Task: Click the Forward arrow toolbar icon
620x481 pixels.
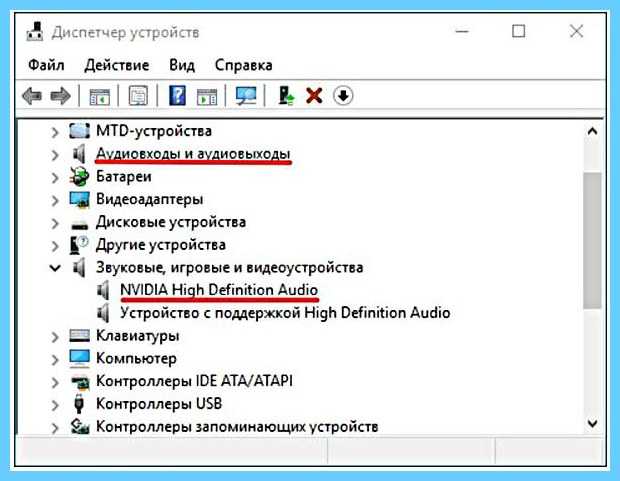Action: click(x=60, y=96)
